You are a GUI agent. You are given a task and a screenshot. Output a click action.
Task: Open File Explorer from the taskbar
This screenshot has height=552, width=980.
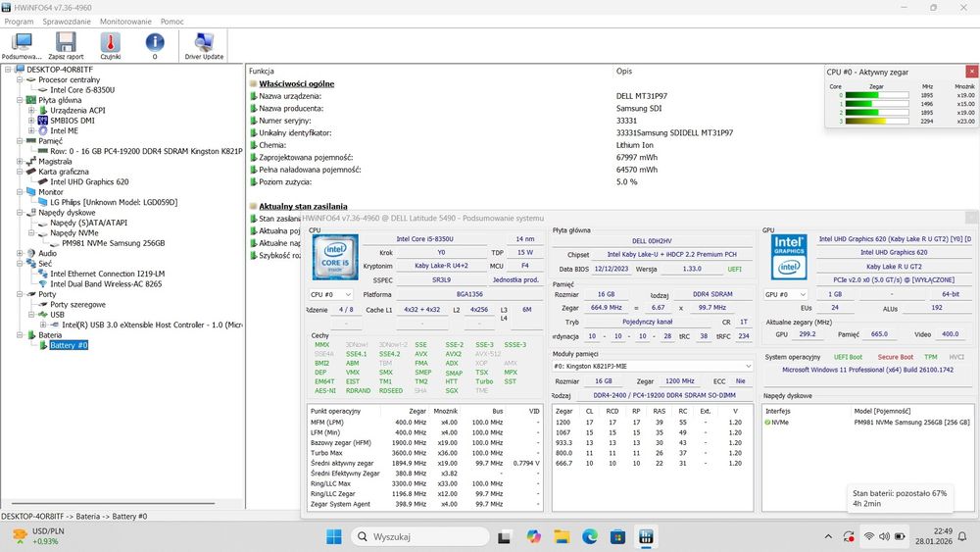click(x=562, y=536)
